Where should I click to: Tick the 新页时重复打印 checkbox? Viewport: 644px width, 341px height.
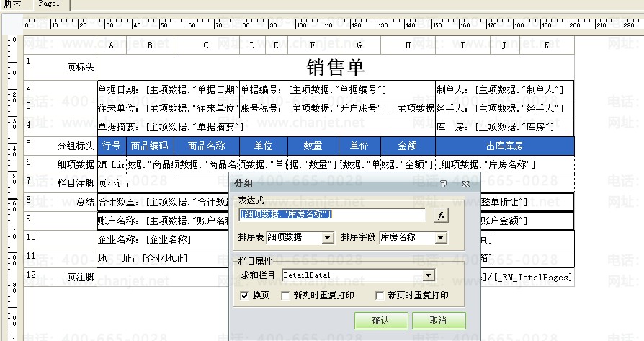(x=380, y=296)
